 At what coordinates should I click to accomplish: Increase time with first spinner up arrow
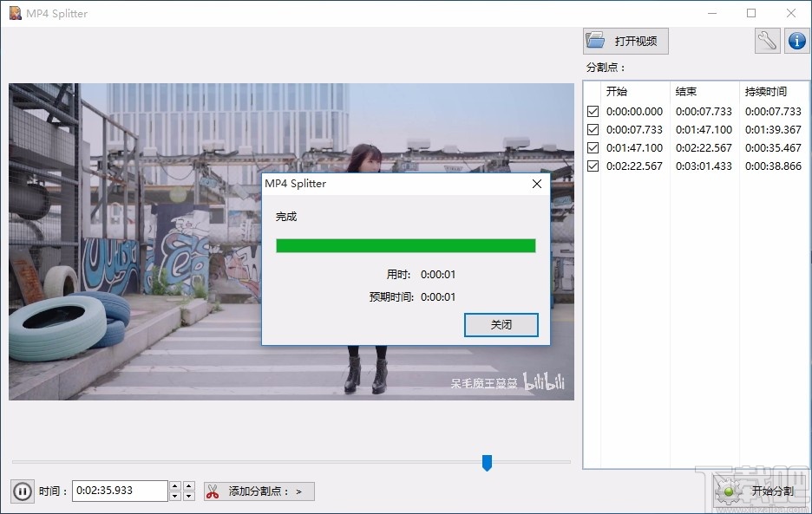pyautogui.click(x=175, y=486)
